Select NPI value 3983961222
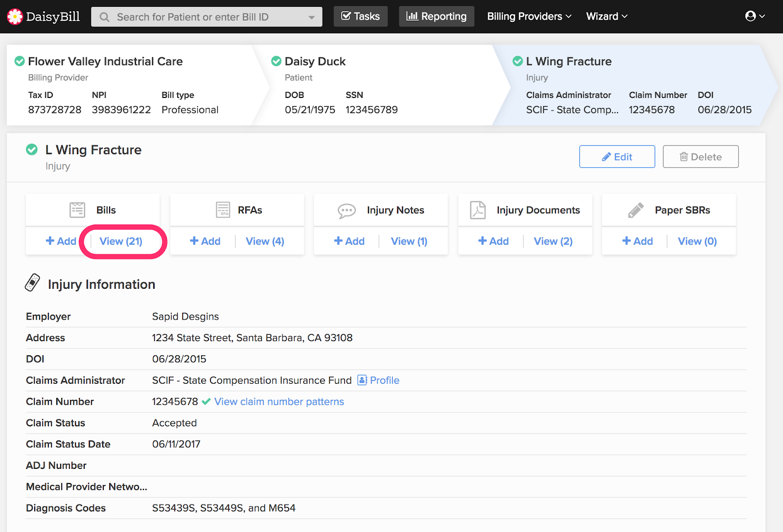The image size is (783, 532). tap(121, 110)
